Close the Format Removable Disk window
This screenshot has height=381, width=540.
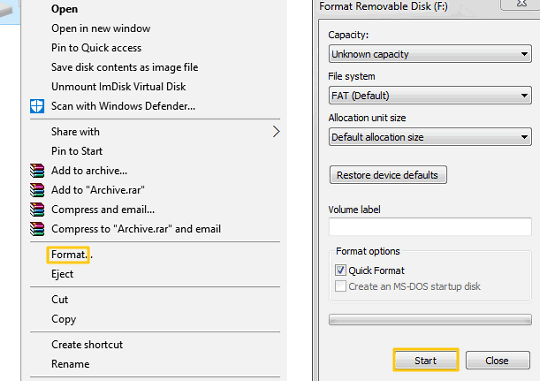click(522, 4)
